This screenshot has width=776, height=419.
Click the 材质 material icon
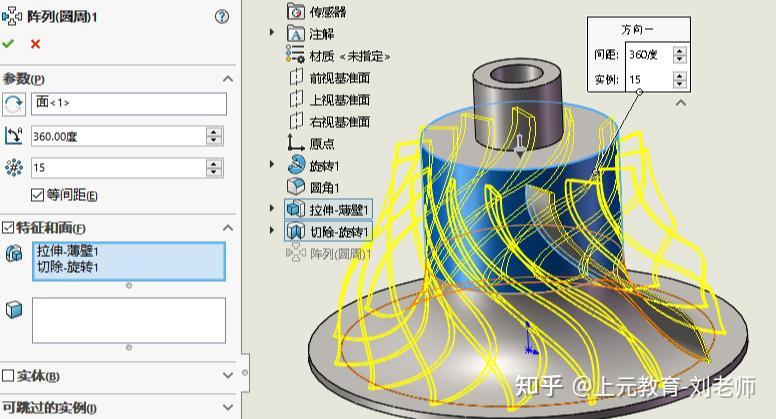pos(295,54)
